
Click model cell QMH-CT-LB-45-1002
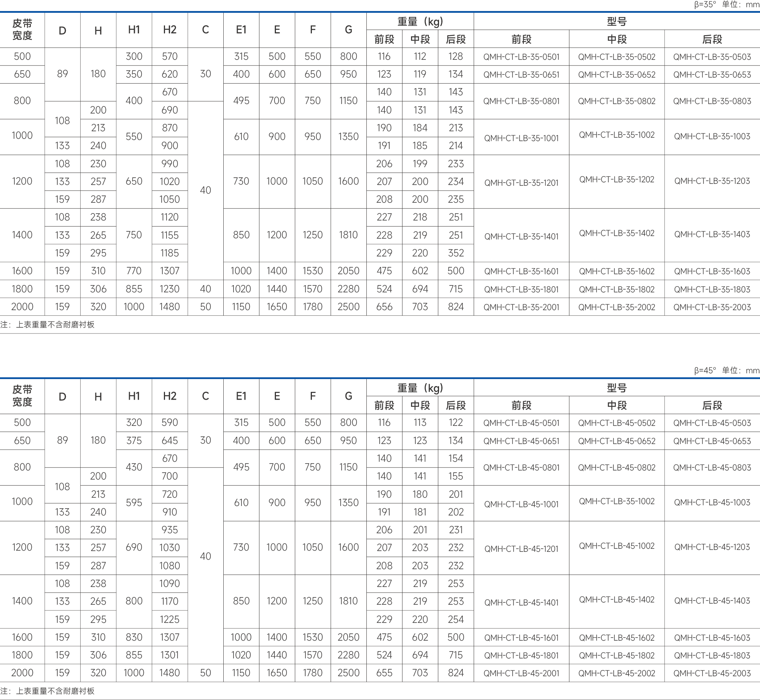(x=616, y=546)
